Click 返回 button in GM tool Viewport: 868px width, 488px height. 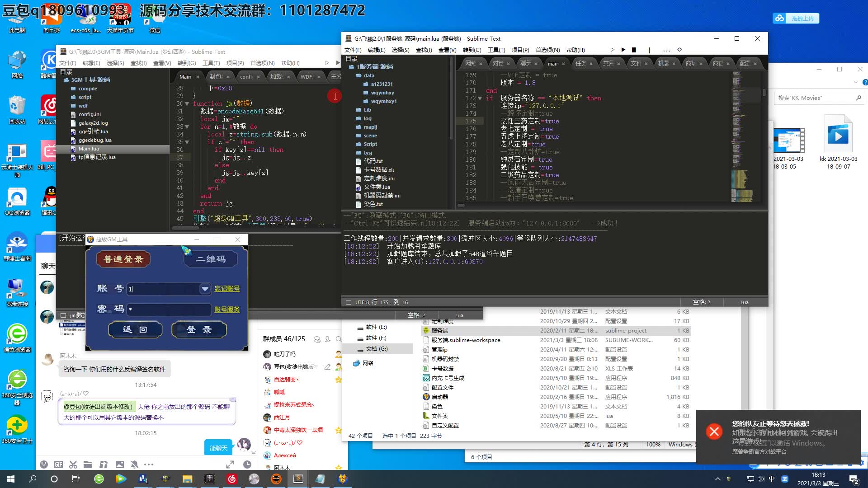pos(135,329)
